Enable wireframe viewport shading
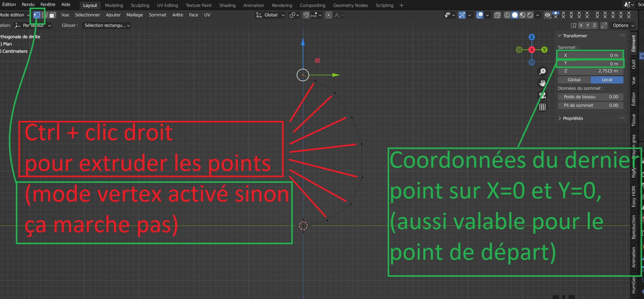This screenshot has width=644, height=299. point(507,15)
